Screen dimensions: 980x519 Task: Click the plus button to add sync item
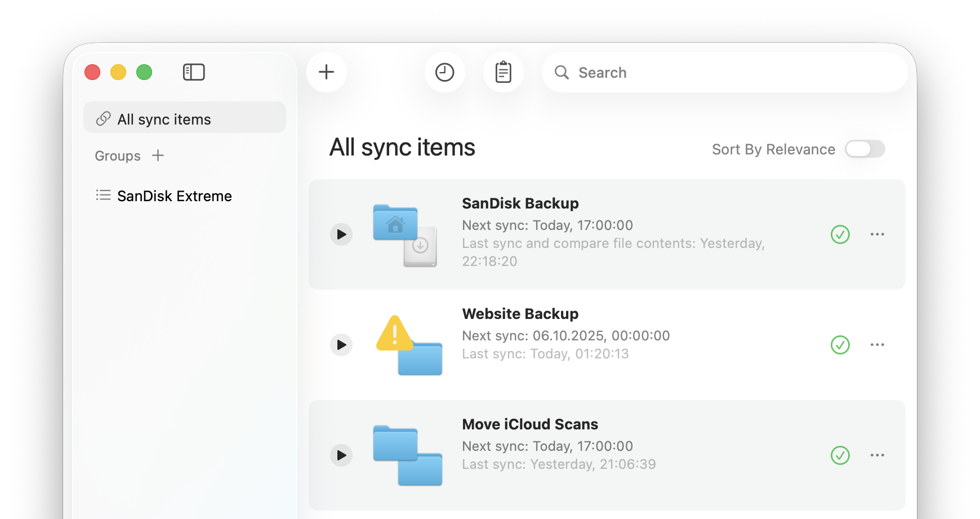(327, 72)
